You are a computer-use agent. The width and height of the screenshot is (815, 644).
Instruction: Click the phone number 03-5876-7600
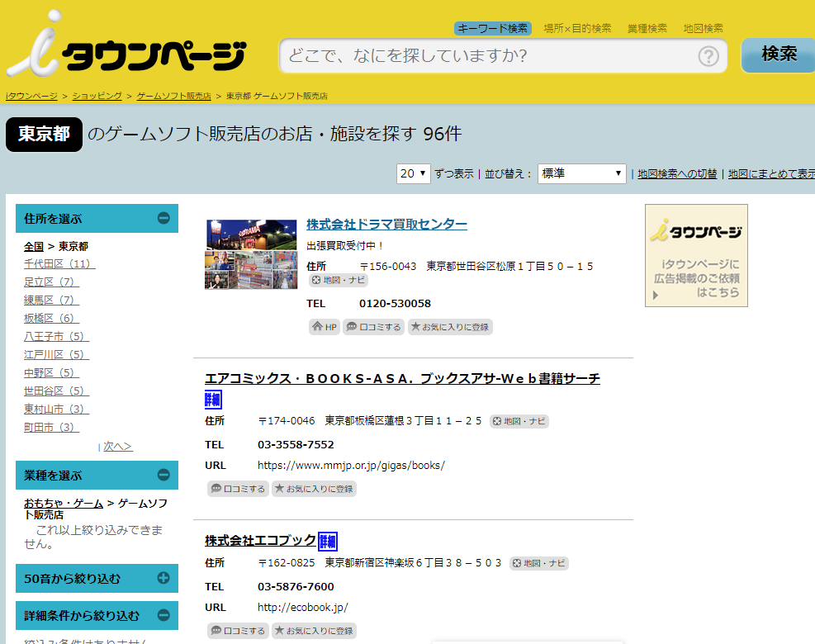[296, 587]
